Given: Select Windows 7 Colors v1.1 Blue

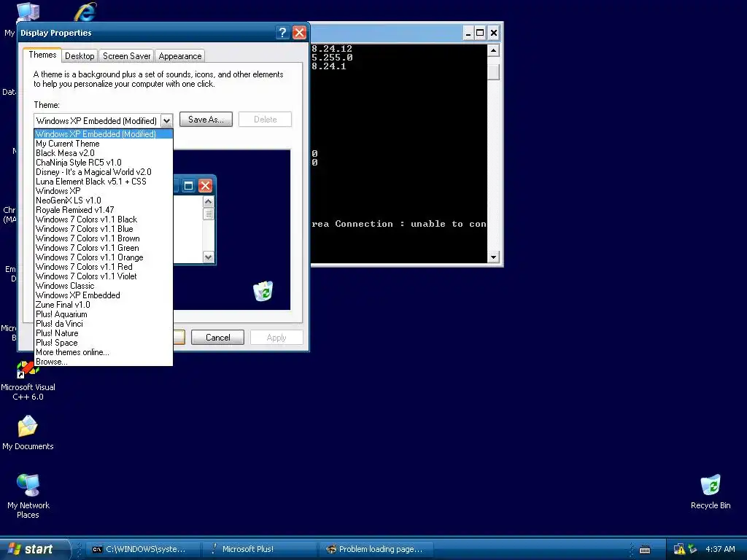Looking at the screenshot, I should pyautogui.click(x=104, y=229).
